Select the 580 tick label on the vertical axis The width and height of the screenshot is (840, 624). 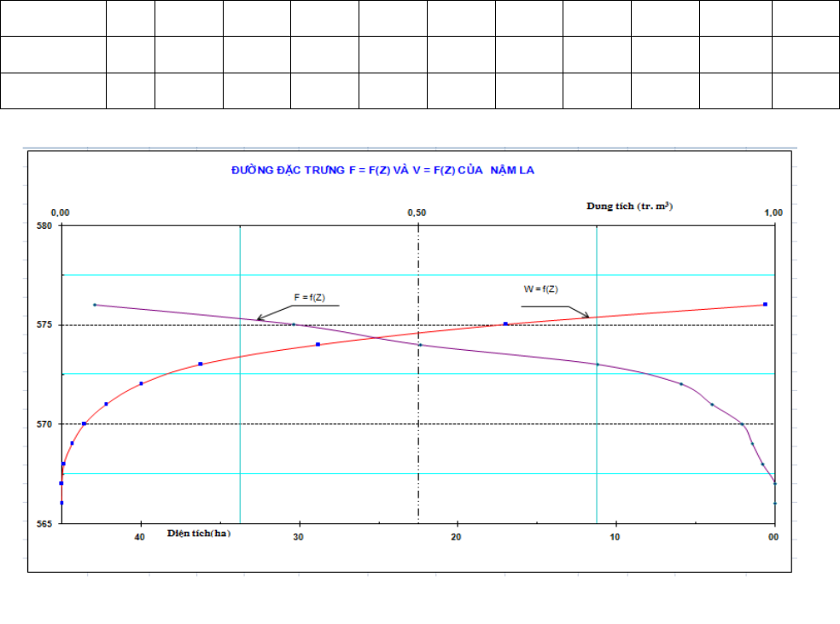tap(44, 226)
